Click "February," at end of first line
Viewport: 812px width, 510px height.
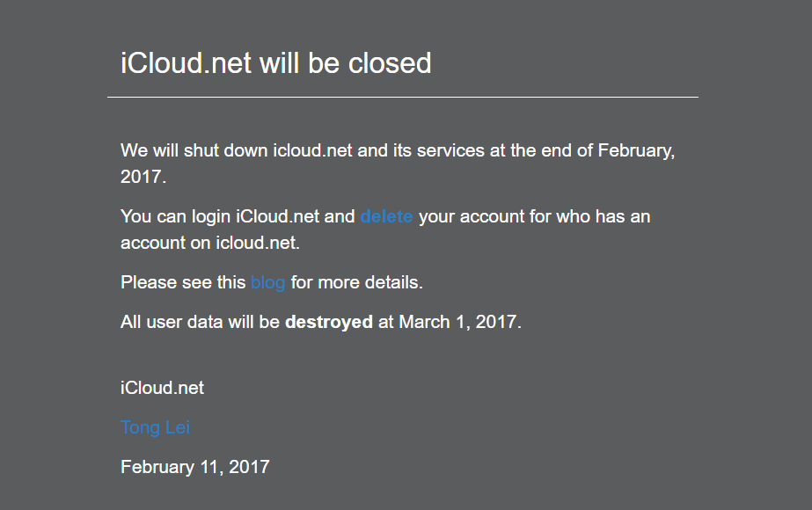click(x=637, y=150)
